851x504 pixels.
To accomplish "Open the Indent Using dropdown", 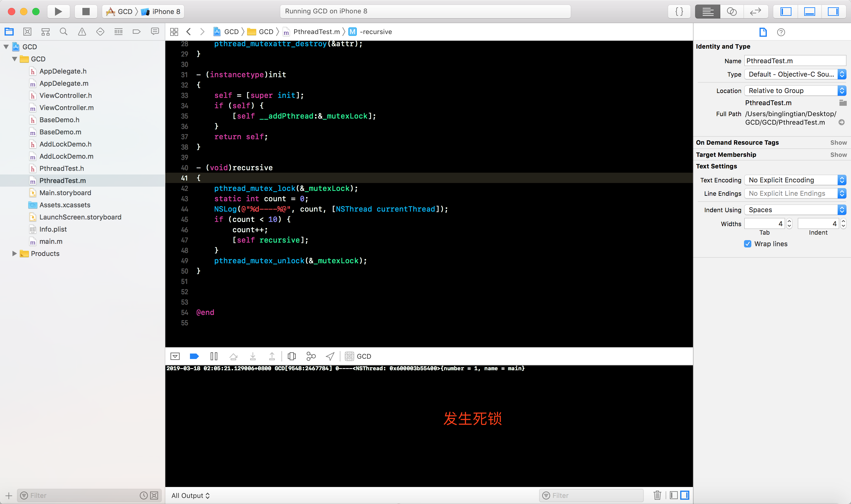I will [795, 210].
